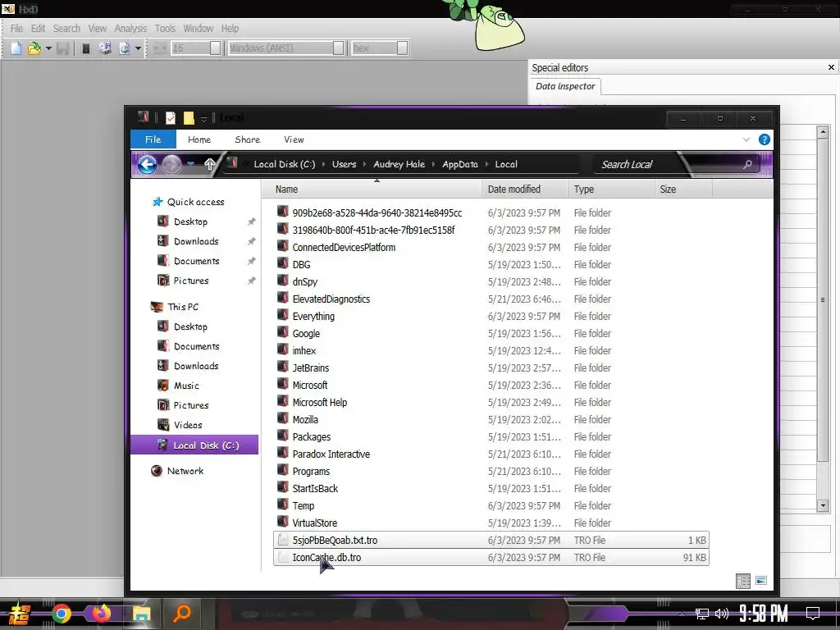Image resolution: width=840 pixels, height=630 pixels.
Task: Open HxD File menu
Action: coord(16,29)
